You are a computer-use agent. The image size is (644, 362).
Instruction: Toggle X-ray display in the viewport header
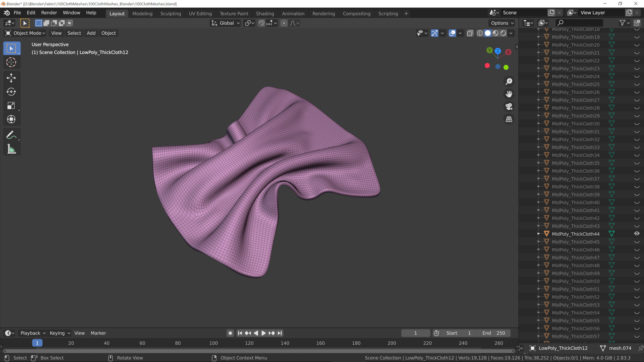[x=470, y=33]
